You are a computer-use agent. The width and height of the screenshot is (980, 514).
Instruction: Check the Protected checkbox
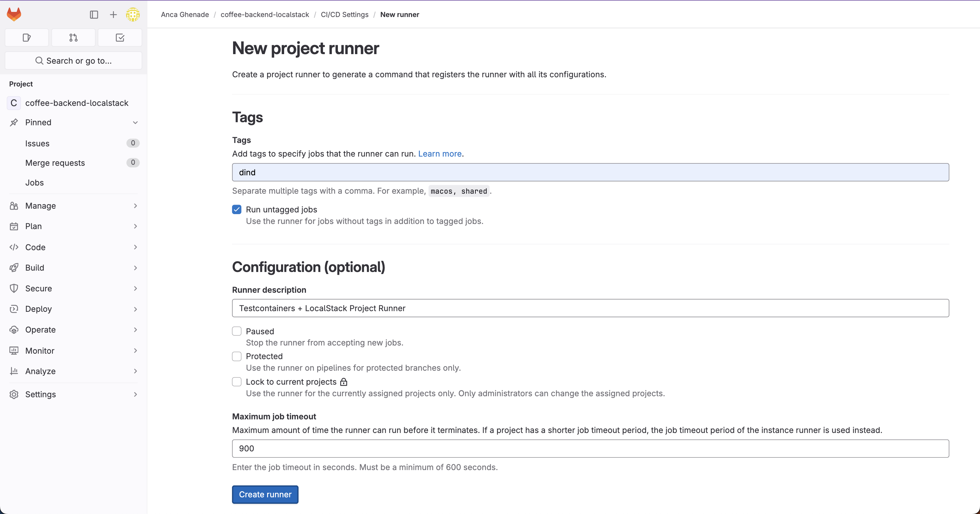tap(236, 356)
